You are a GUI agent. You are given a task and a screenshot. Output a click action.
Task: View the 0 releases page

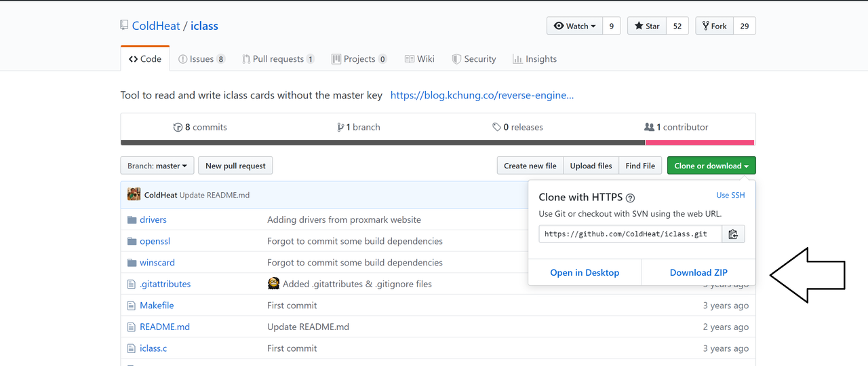pos(517,127)
